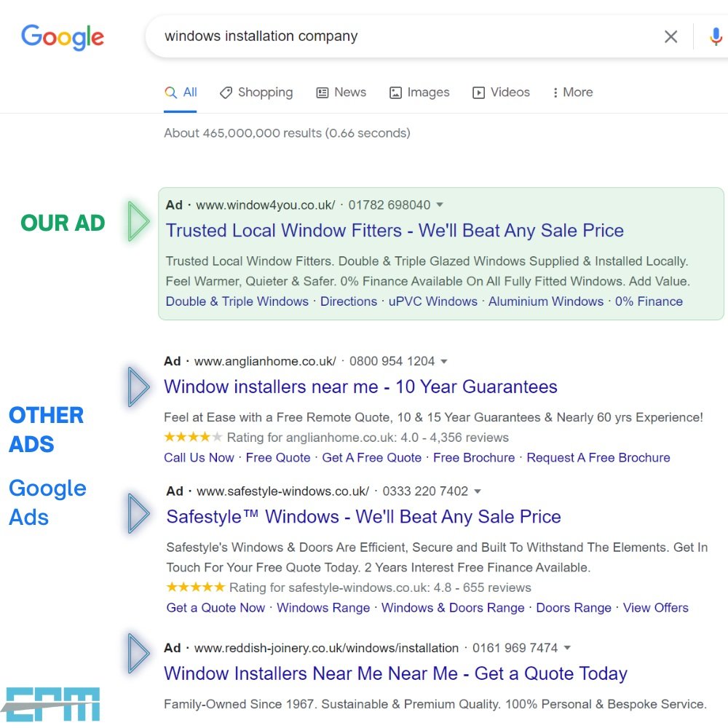The width and height of the screenshot is (728, 728).
Task: Click the blue arrow beside the Anglian ad
Action: (138, 387)
